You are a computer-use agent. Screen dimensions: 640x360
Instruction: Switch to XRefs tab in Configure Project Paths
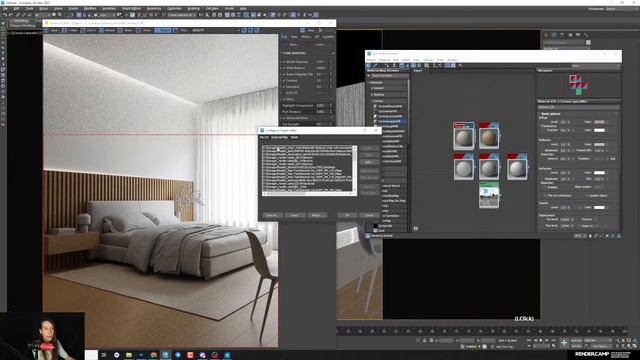pyautogui.click(x=294, y=137)
